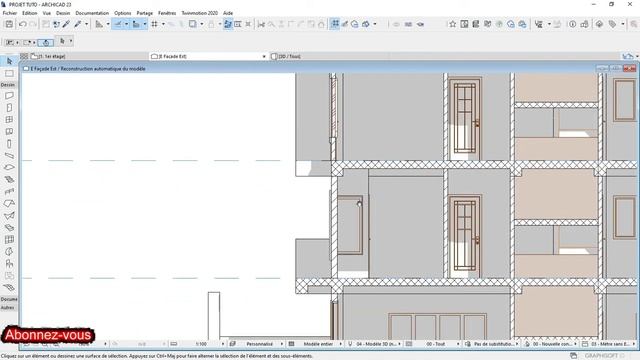Select the Object tool in toolbox
Viewport: 640px width, 360px height.
pyautogui.click(x=9, y=263)
